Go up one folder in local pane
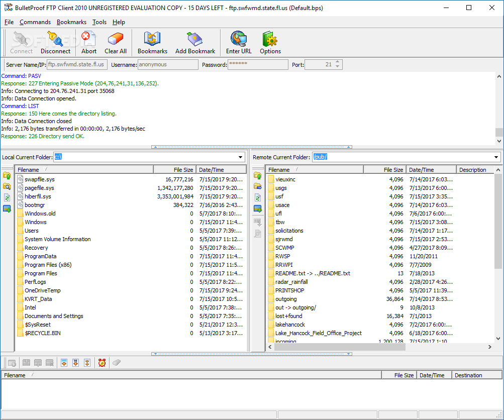This screenshot has height=420, width=504. tap(7, 175)
